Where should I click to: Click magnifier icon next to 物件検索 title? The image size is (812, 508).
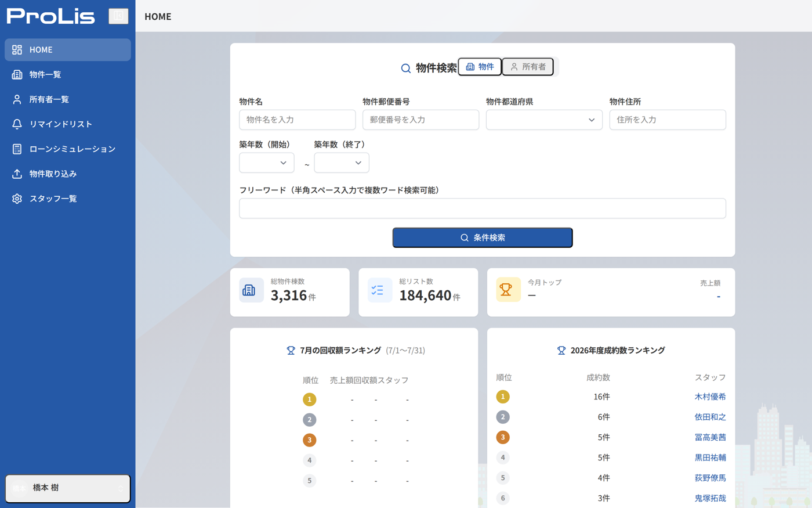(406, 69)
